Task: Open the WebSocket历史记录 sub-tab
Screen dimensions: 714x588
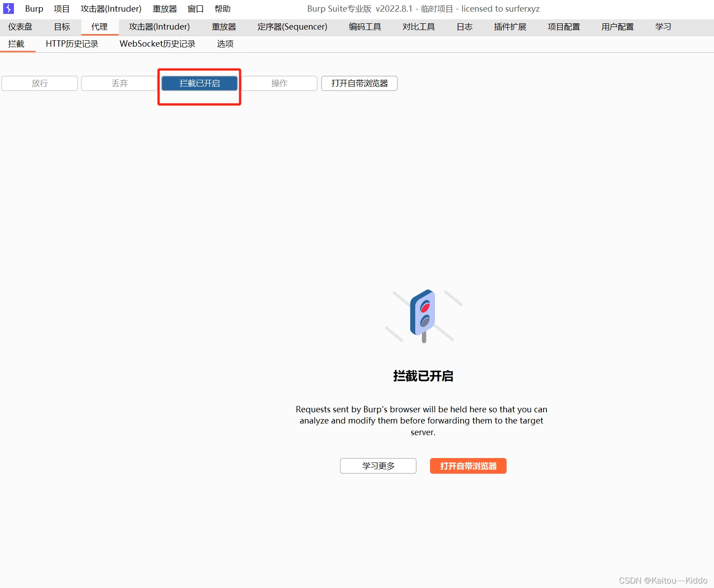Action: 158,44
